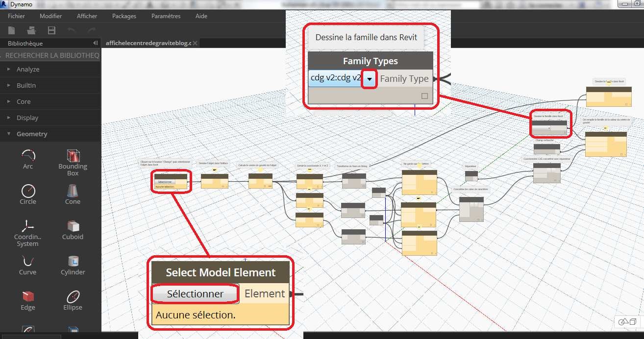Click the Sélectionner button

point(195,294)
